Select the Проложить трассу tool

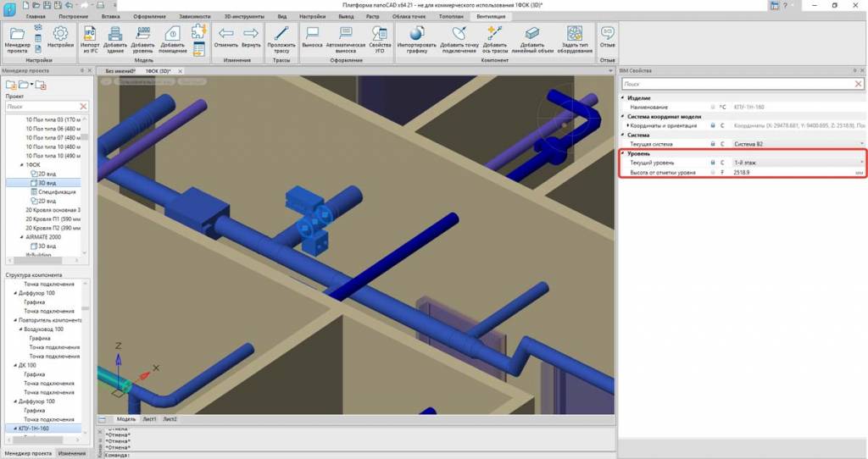[x=281, y=38]
